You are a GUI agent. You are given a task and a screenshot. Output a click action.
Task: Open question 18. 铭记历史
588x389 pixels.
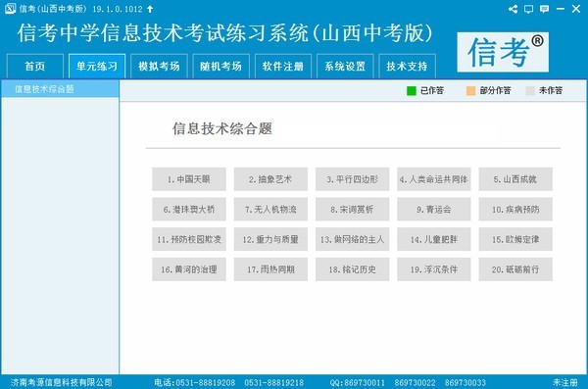point(353,269)
